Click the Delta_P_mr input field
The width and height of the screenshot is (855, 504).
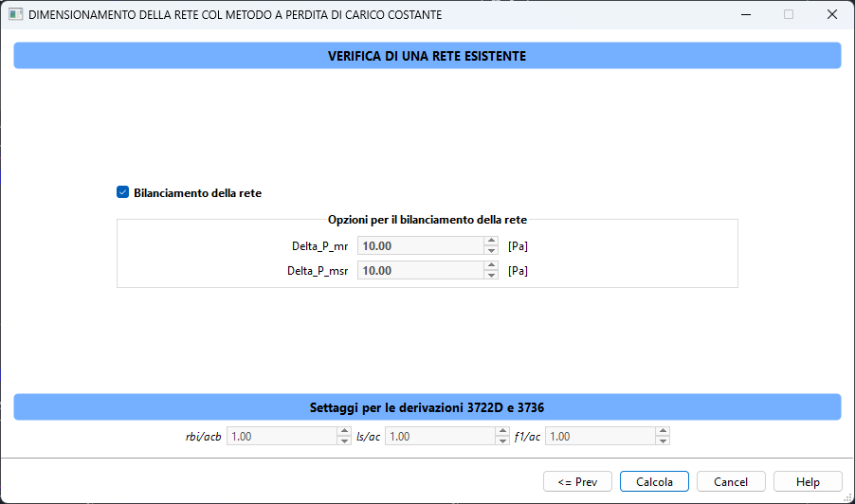tap(420, 246)
